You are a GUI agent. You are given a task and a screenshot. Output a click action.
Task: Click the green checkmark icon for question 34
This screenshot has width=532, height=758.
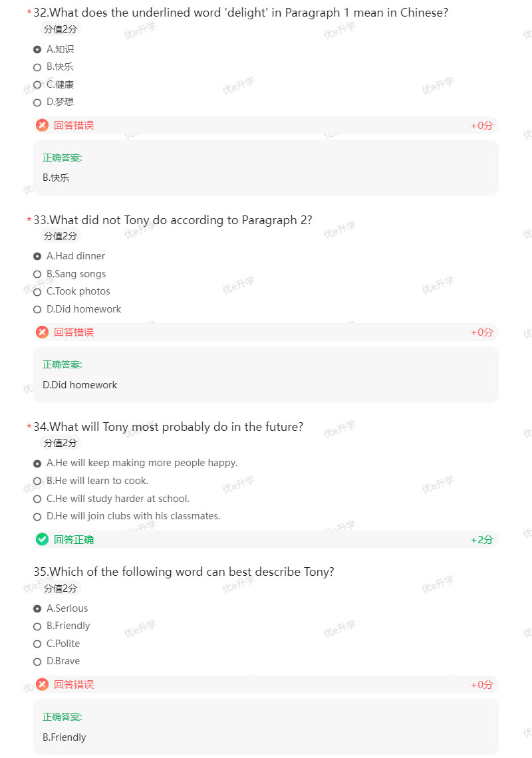point(43,539)
